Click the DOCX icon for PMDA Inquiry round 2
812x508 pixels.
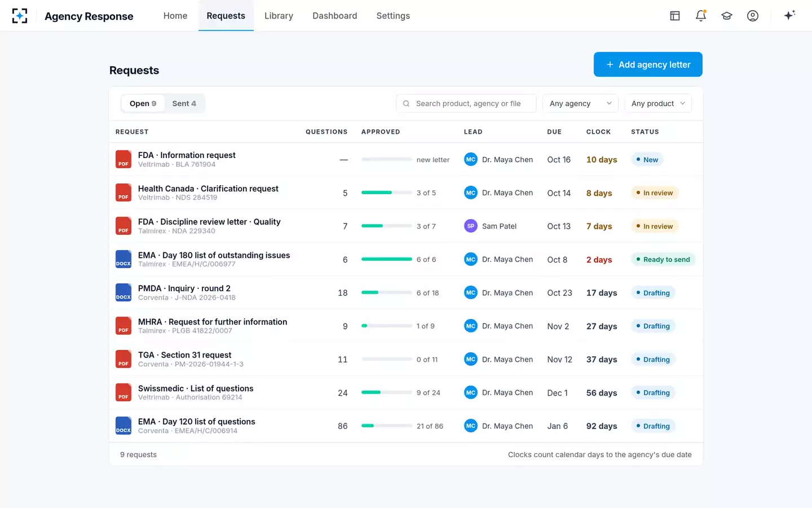click(x=123, y=292)
